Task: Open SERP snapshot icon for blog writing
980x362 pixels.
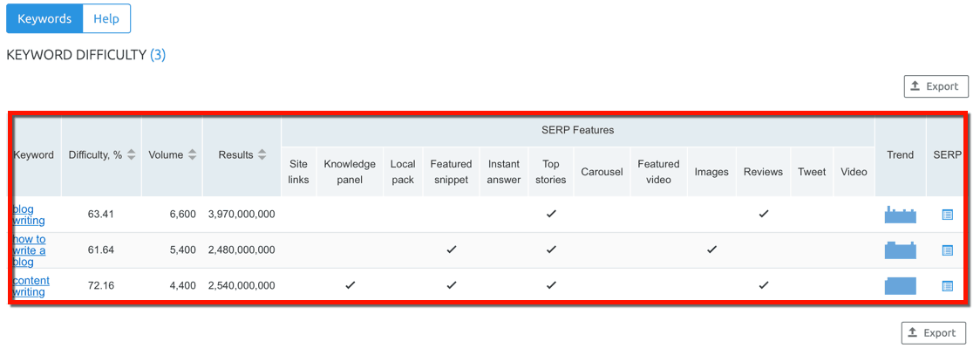Action: pyautogui.click(x=948, y=215)
